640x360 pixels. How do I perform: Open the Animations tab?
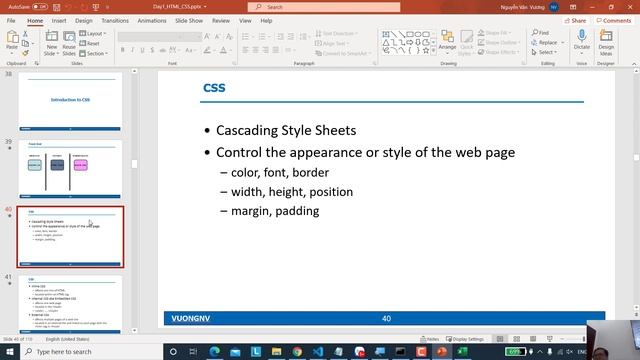[x=152, y=20]
